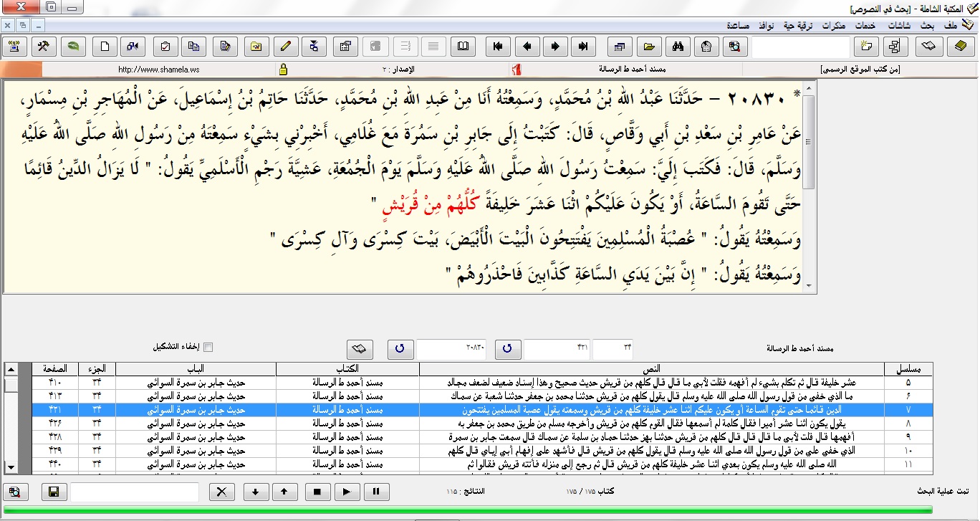
Task: Go to the first page using toolbar arrow
Action: (499, 47)
